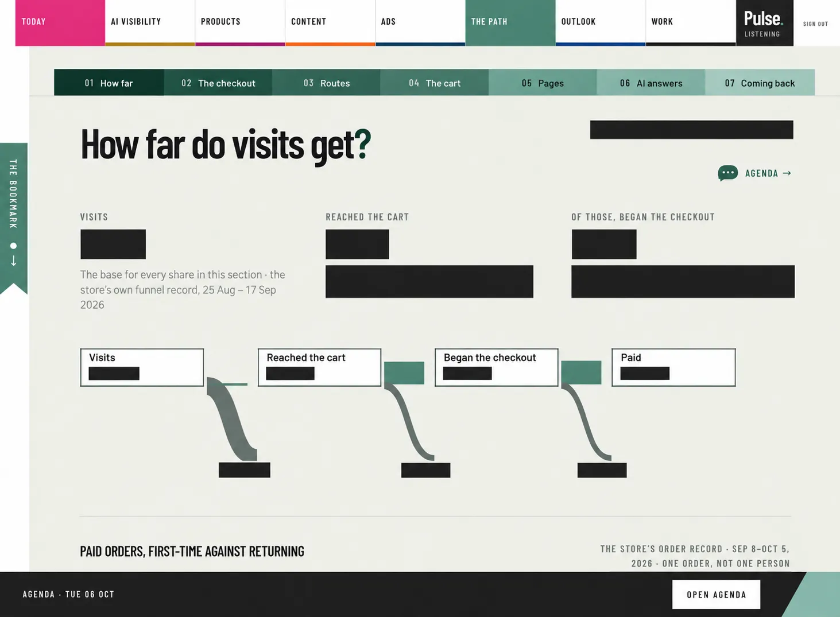Follow the Agenda arrow link
The width and height of the screenshot is (840, 617).
768,173
